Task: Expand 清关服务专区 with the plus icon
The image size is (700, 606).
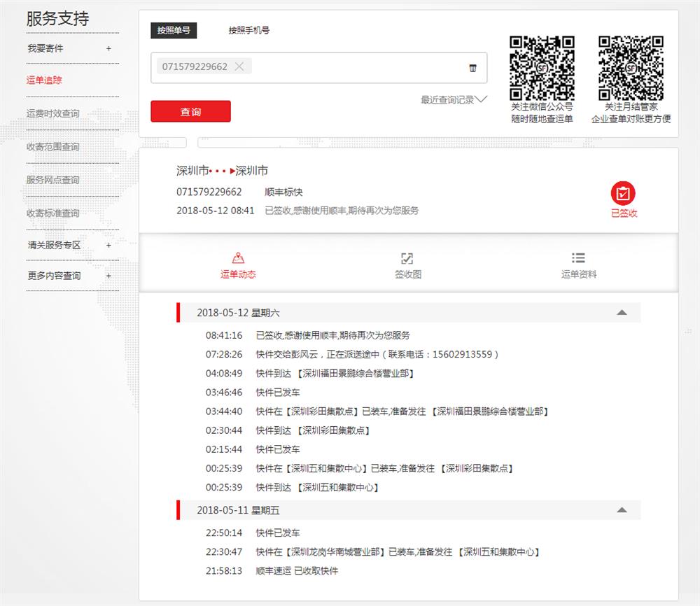Action: pos(108,245)
